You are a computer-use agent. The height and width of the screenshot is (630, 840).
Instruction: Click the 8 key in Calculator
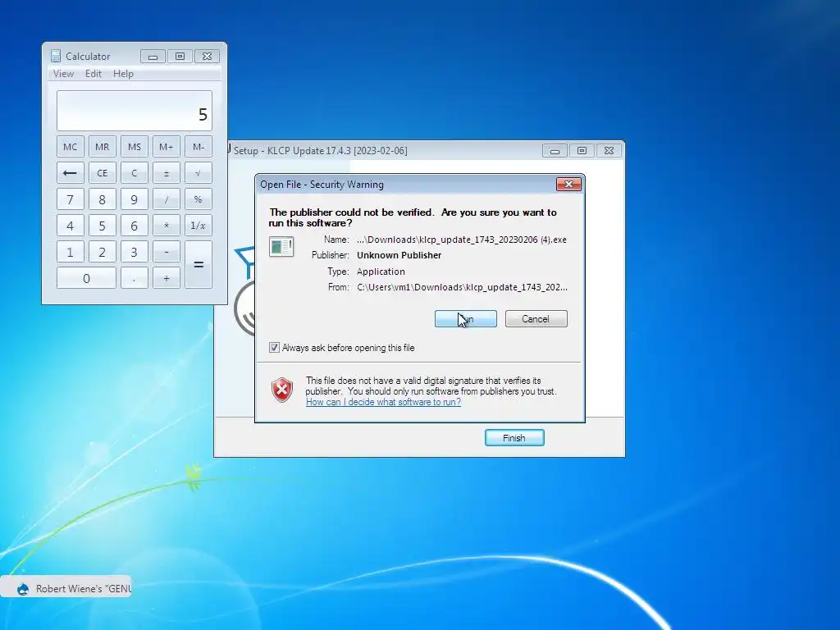point(103,199)
